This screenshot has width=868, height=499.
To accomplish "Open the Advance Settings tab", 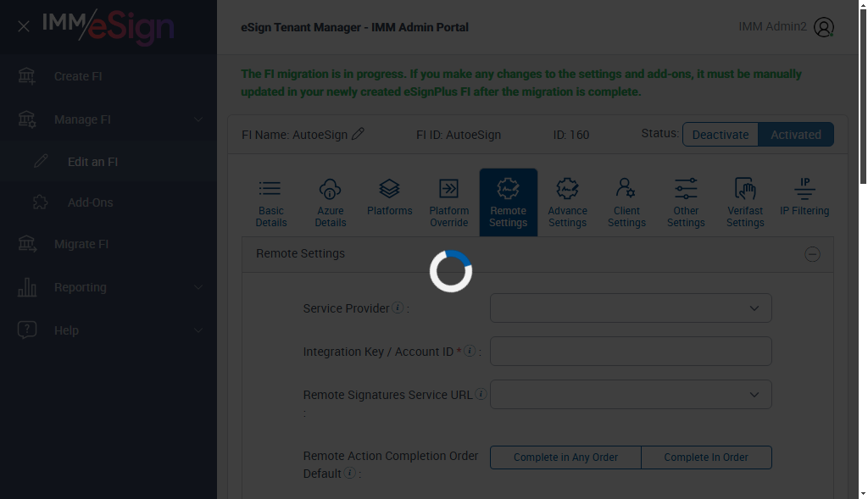I will pyautogui.click(x=567, y=202).
